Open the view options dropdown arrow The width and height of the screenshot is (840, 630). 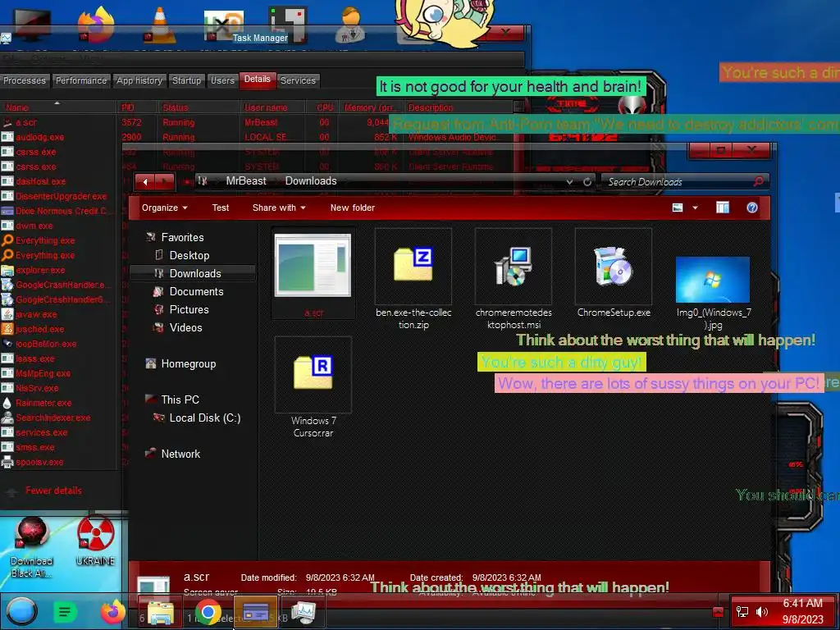tap(695, 208)
